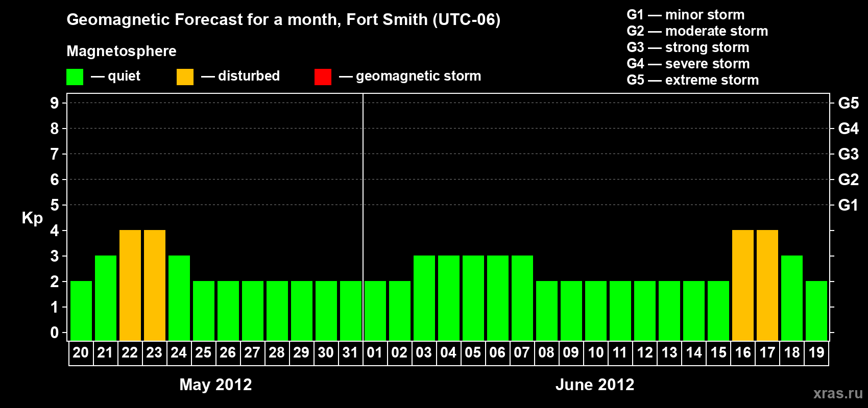868x408 pixels.
Task: Click date label 31 on the axis
Action: tap(350, 352)
